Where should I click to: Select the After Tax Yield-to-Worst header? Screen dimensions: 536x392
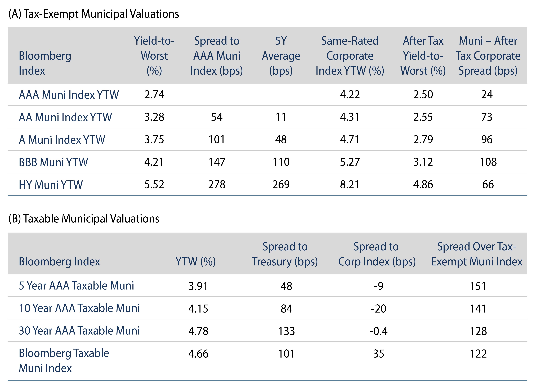coord(423,56)
